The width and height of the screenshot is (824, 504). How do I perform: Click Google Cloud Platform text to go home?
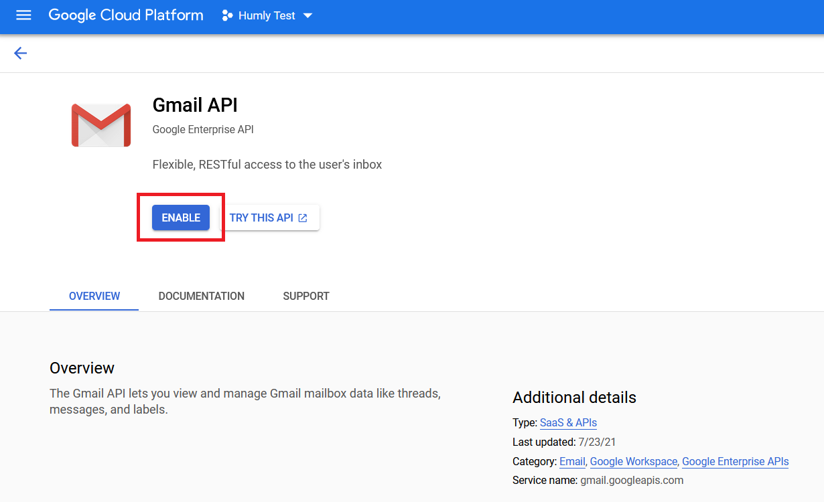coord(125,15)
